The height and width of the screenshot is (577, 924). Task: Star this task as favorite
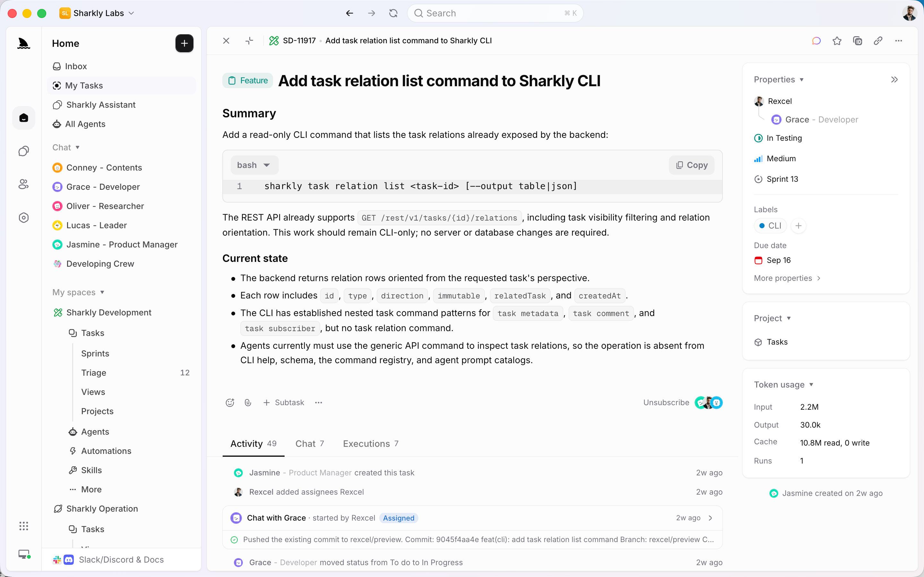tap(836, 41)
